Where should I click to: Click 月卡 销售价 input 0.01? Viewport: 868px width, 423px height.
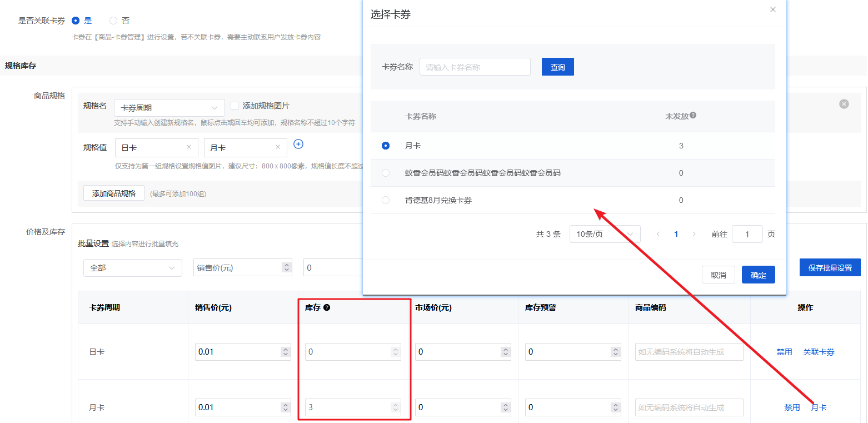point(243,407)
